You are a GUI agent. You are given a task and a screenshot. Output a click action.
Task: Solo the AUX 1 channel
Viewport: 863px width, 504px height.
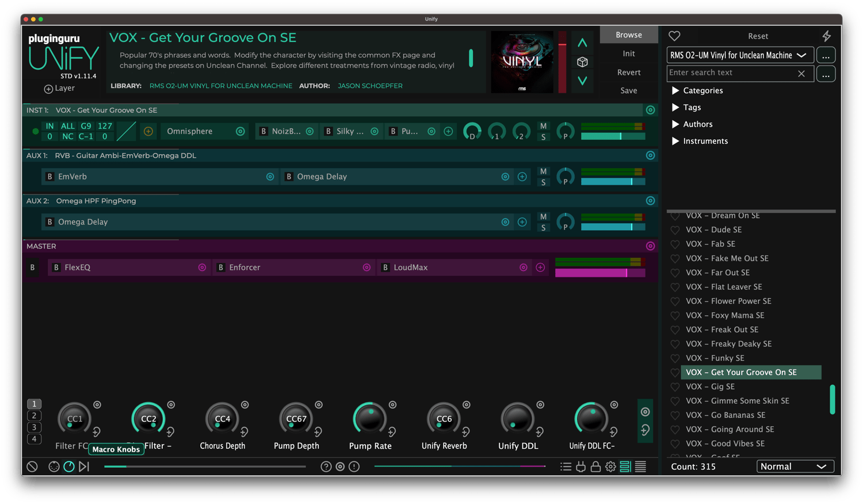tap(543, 182)
